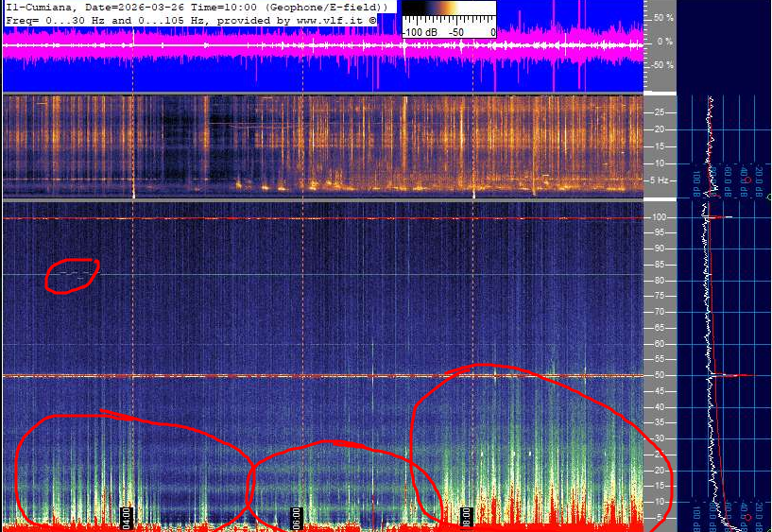
Task: Click the 08:00 time marker label
Action: click(466, 516)
